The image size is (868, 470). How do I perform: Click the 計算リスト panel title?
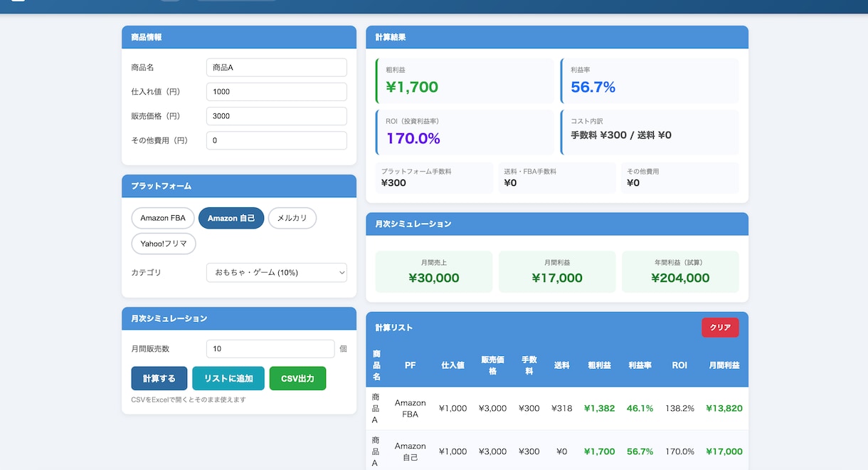point(394,328)
